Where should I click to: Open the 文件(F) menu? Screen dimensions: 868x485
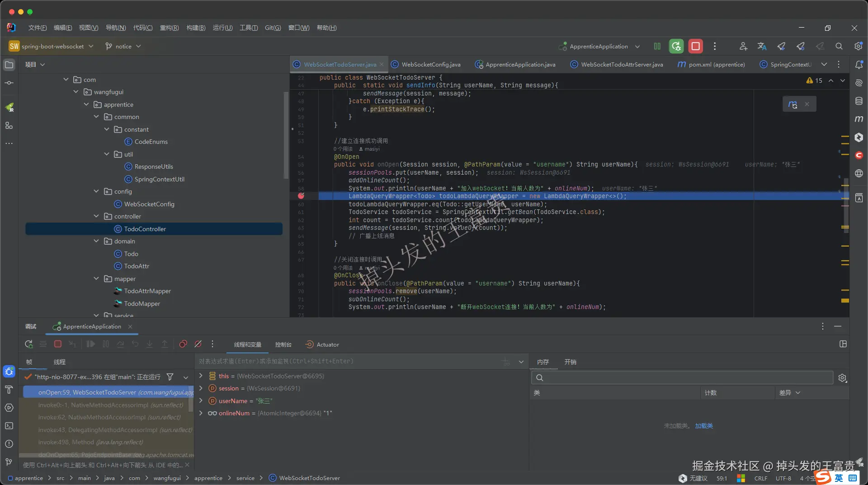tap(38, 28)
